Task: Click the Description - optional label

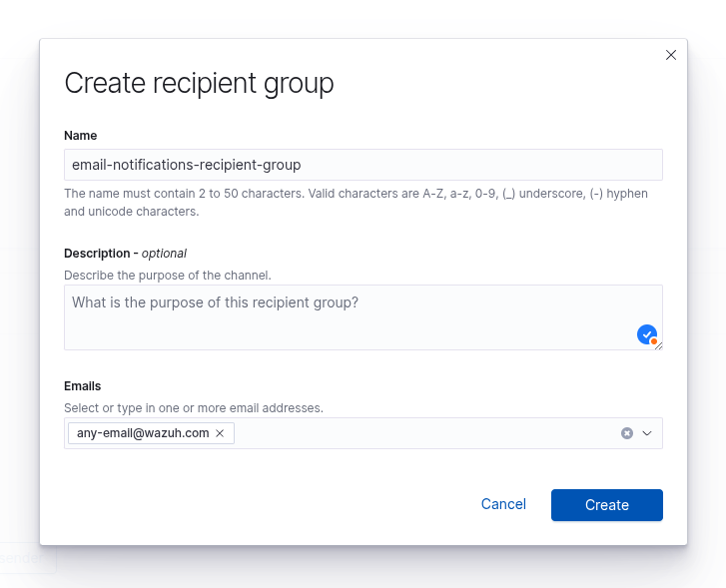Action: (x=125, y=254)
